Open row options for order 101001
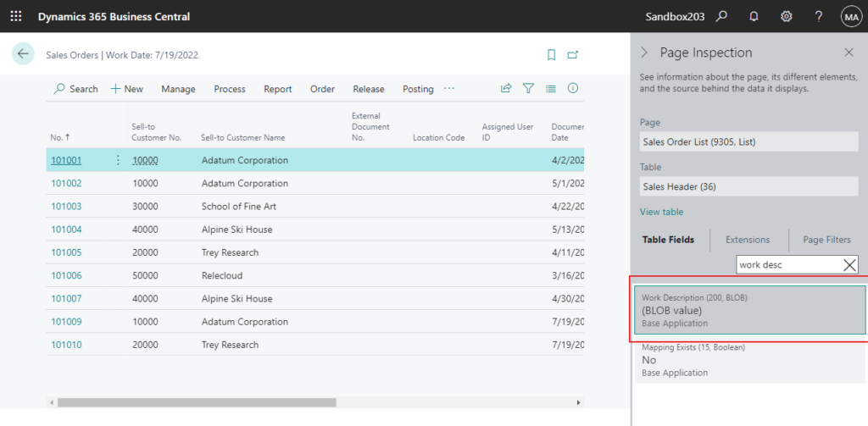 (x=117, y=160)
